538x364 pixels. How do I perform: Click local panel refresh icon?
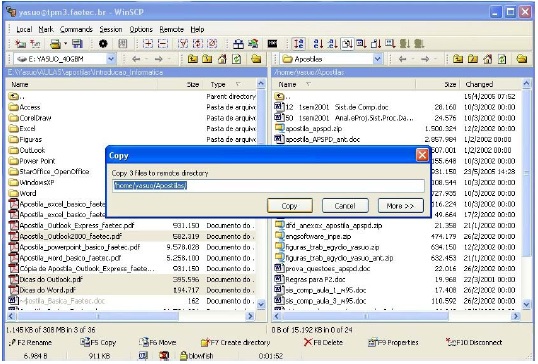coord(236,59)
